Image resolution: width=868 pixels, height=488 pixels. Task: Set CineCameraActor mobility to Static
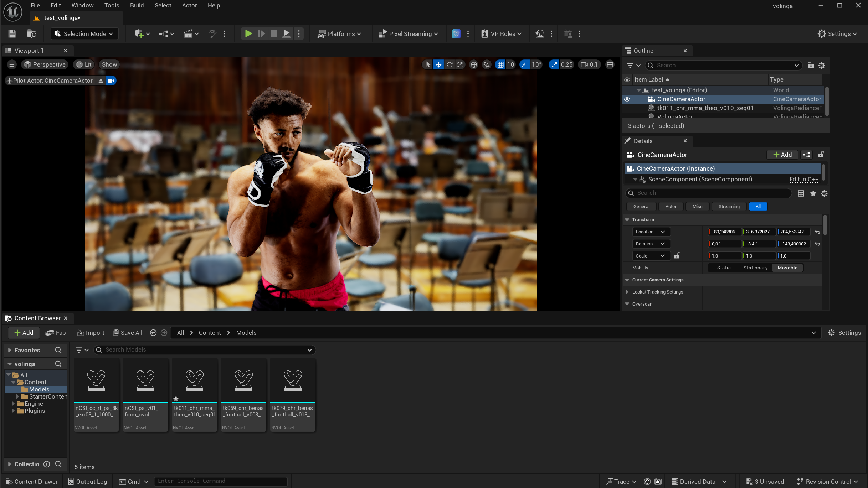point(724,268)
